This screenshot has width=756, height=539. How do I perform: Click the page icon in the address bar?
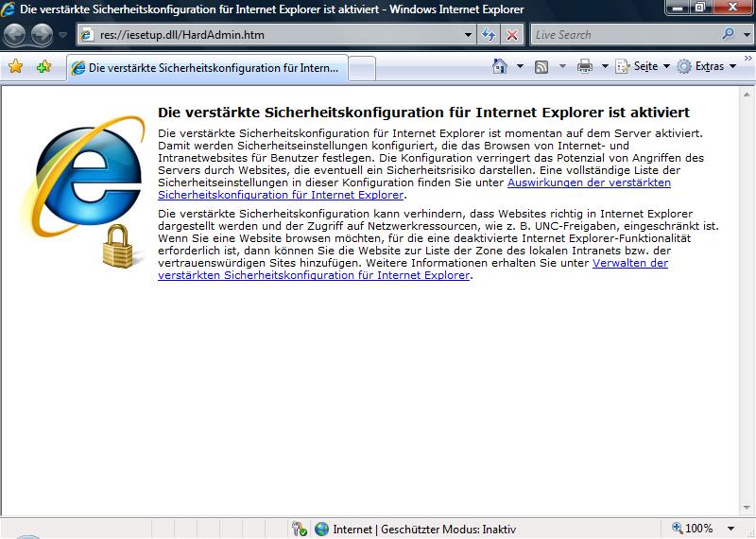pyautogui.click(x=87, y=35)
